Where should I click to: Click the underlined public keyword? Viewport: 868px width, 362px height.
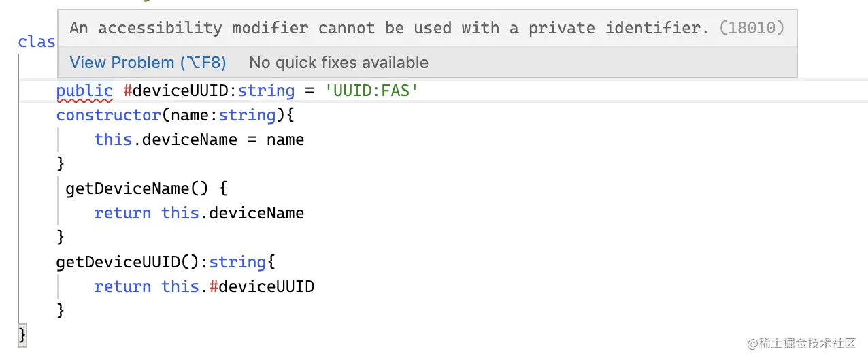click(x=84, y=90)
